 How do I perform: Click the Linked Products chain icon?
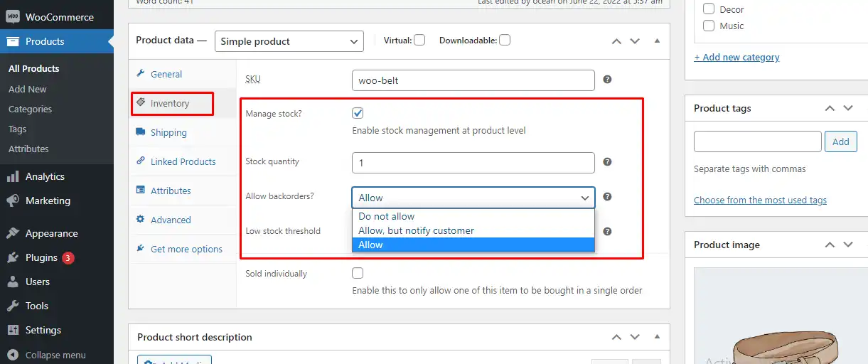(x=141, y=161)
